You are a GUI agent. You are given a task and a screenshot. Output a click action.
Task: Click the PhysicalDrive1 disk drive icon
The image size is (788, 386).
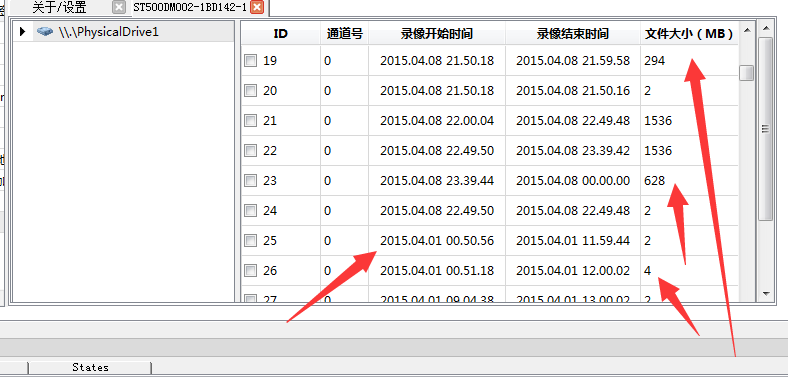pos(45,32)
